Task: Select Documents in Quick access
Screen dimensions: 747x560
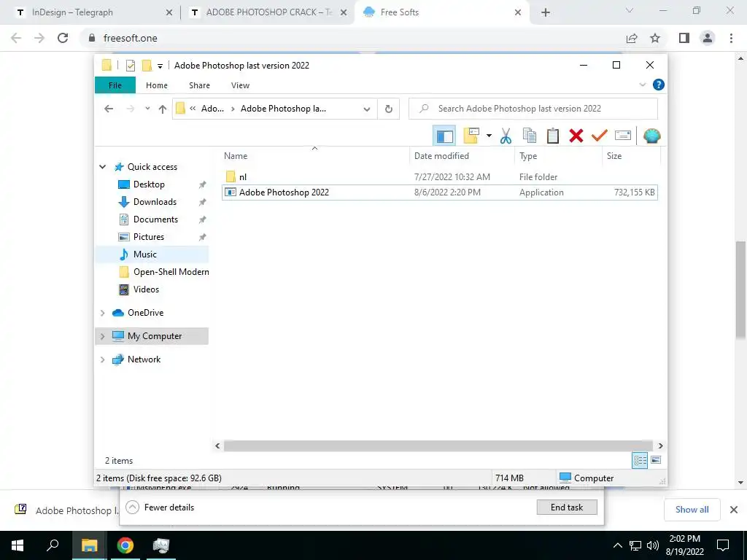Action: [155, 219]
